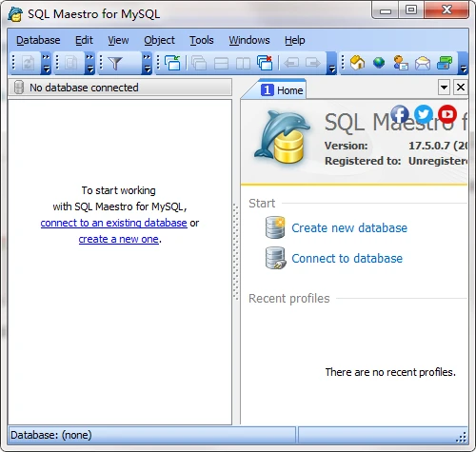Click the vertical dotted splitter handle between panels
This screenshot has width=476, height=452.
coord(236,252)
